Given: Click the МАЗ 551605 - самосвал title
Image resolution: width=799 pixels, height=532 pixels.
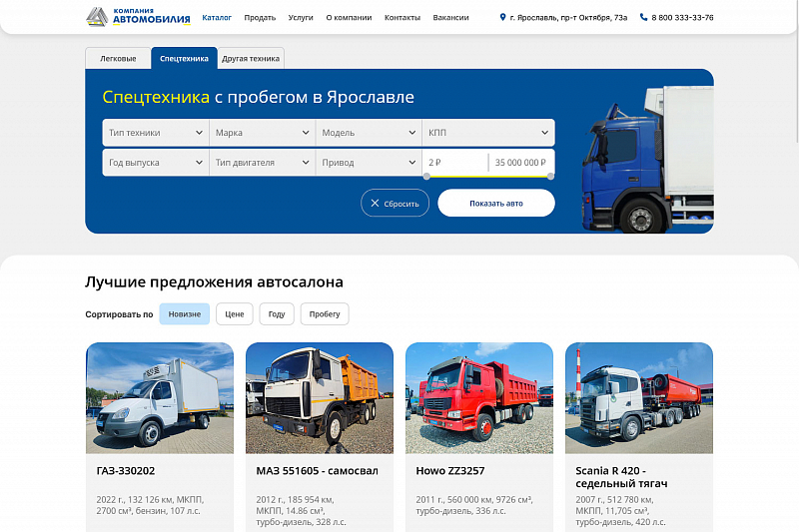Looking at the screenshot, I should [x=317, y=471].
